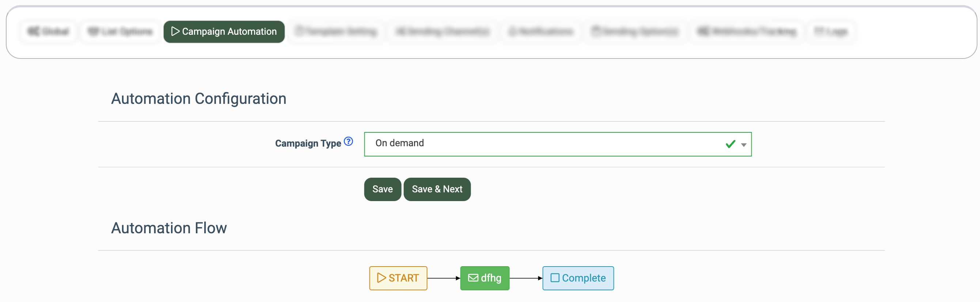Select the Campaign Automation tab
The width and height of the screenshot is (980, 302).
pos(224,31)
